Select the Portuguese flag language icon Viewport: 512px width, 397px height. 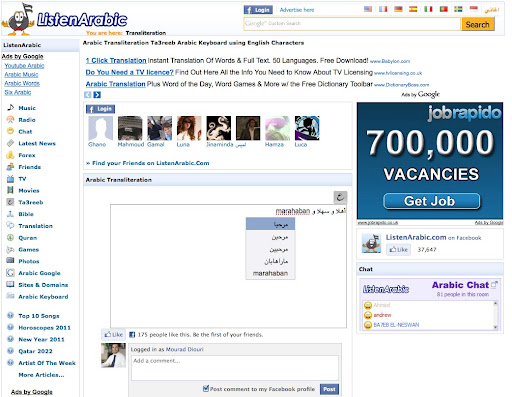[443, 9]
